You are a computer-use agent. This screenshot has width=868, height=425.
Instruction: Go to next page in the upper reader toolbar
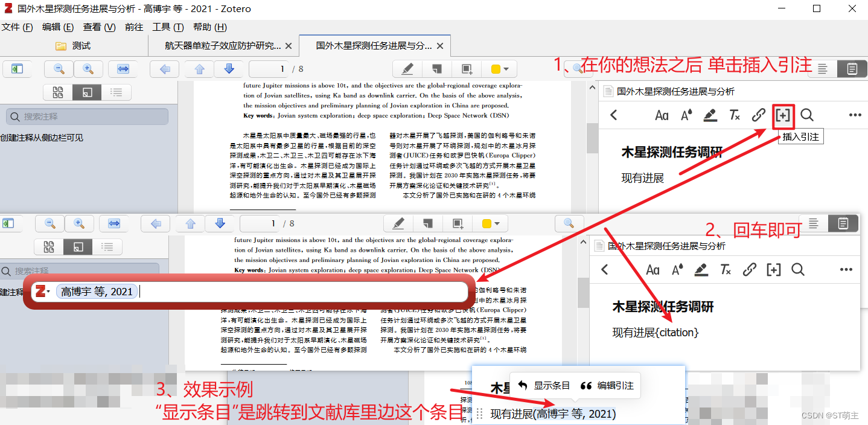click(229, 69)
